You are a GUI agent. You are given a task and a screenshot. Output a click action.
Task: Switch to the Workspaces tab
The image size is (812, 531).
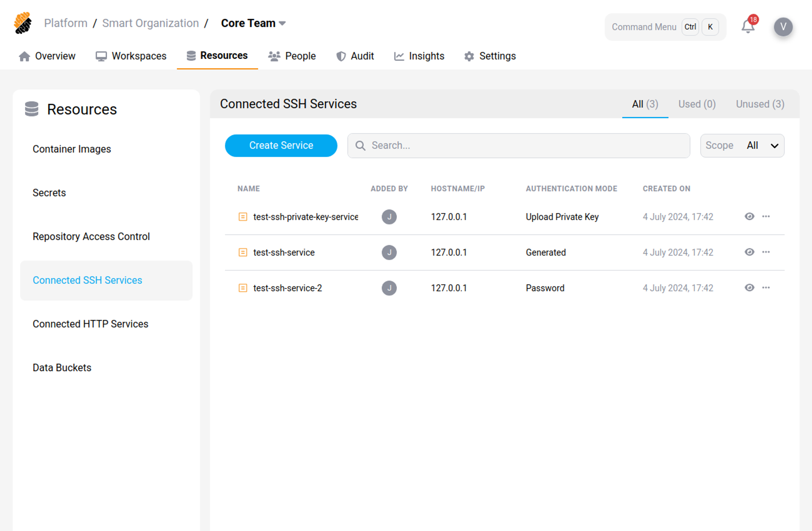pyautogui.click(x=131, y=56)
